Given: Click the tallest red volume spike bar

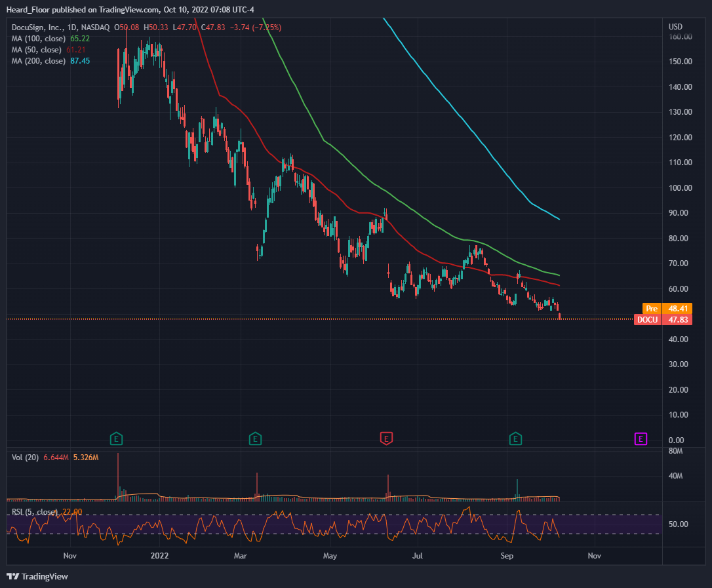Looking at the screenshot, I should 117,477.
